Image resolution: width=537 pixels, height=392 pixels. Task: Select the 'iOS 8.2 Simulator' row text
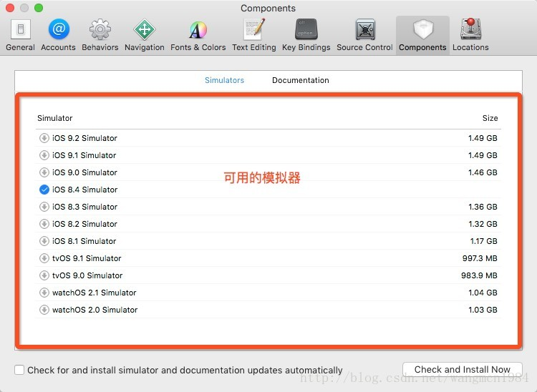84,224
